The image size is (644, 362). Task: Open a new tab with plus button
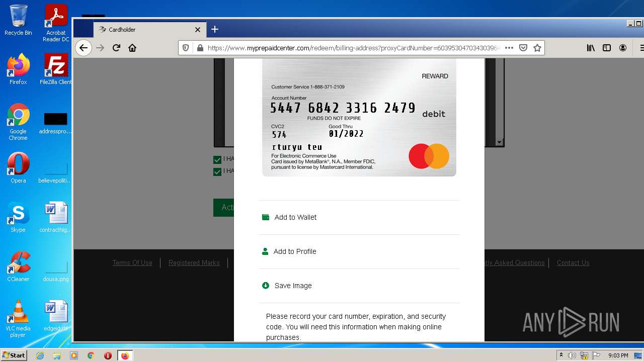(x=215, y=29)
